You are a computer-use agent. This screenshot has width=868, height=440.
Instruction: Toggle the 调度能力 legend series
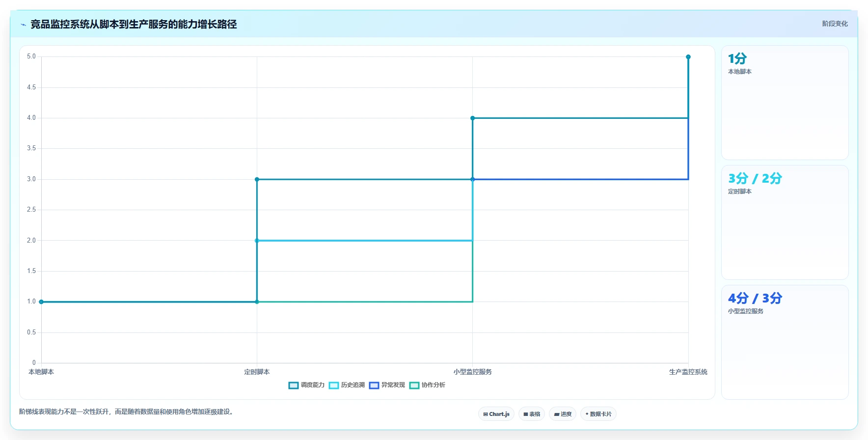[307, 385]
